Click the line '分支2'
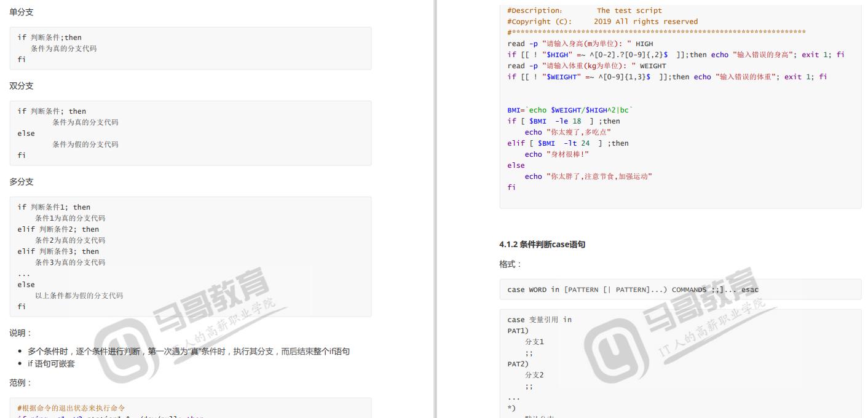The height and width of the screenshot is (418, 868). [x=534, y=375]
